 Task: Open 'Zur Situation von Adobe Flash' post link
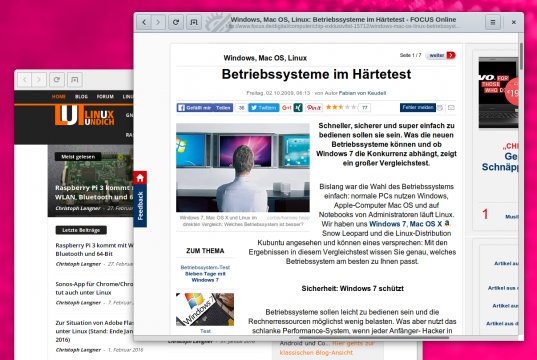(x=95, y=331)
